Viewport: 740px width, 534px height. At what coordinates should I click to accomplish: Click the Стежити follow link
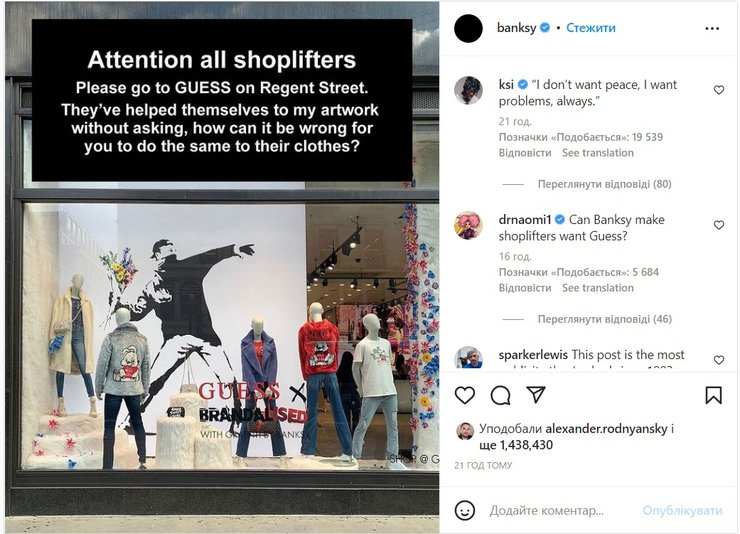click(x=591, y=28)
